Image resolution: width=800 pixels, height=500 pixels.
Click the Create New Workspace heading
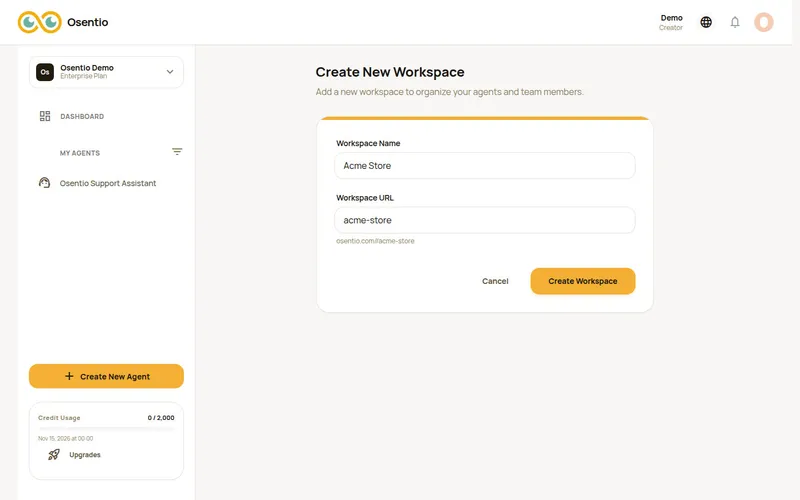[390, 72]
